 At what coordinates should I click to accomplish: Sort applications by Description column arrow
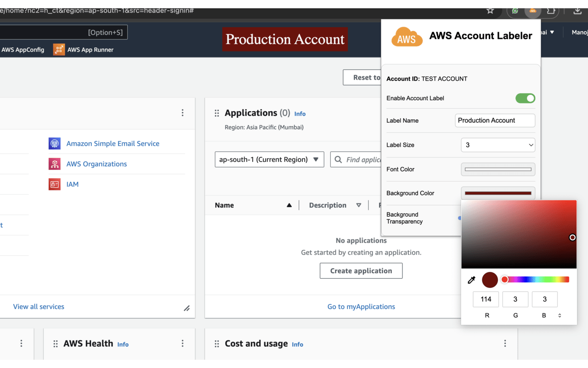(x=359, y=205)
